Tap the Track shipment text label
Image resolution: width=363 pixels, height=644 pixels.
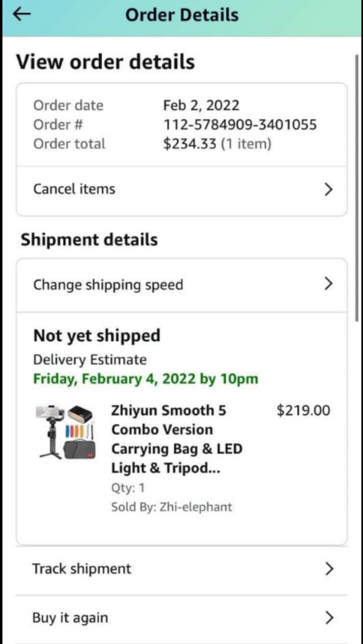point(82,569)
